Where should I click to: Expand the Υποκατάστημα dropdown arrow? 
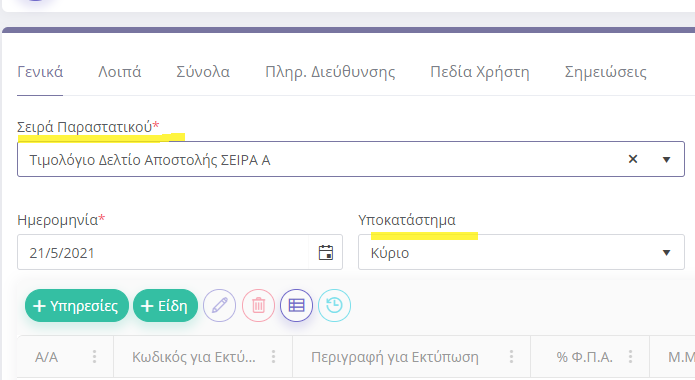coord(666,253)
